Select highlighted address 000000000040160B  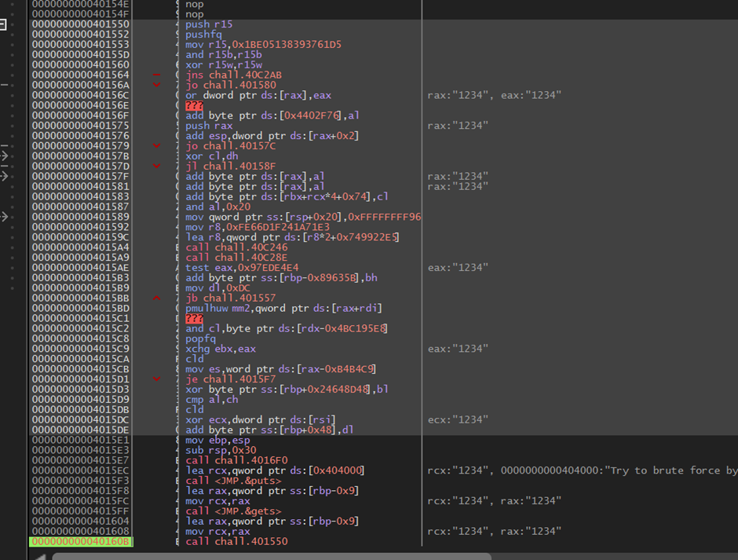[81, 542]
